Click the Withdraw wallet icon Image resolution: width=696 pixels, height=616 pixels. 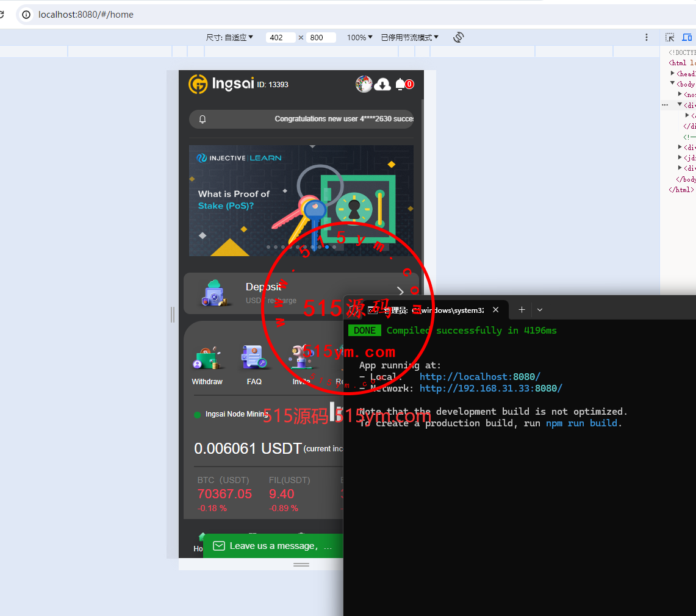click(207, 359)
